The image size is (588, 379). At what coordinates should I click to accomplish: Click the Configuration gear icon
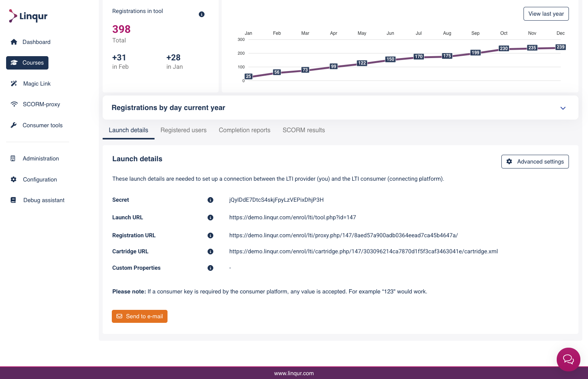tap(14, 179)
